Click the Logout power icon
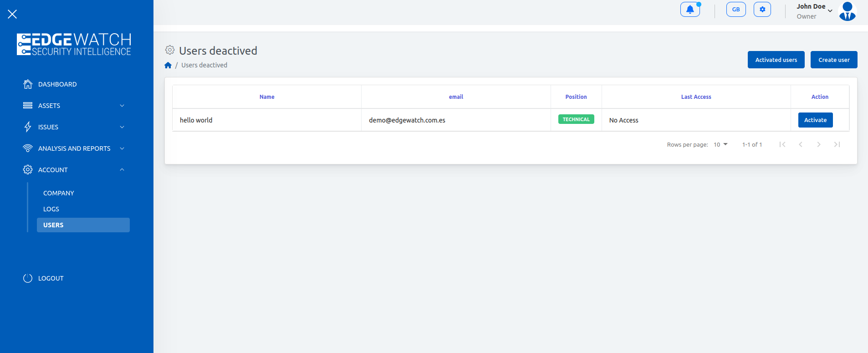Image resolution: width=868 pixels, height=353 pixels. click(x=28, y=278)
